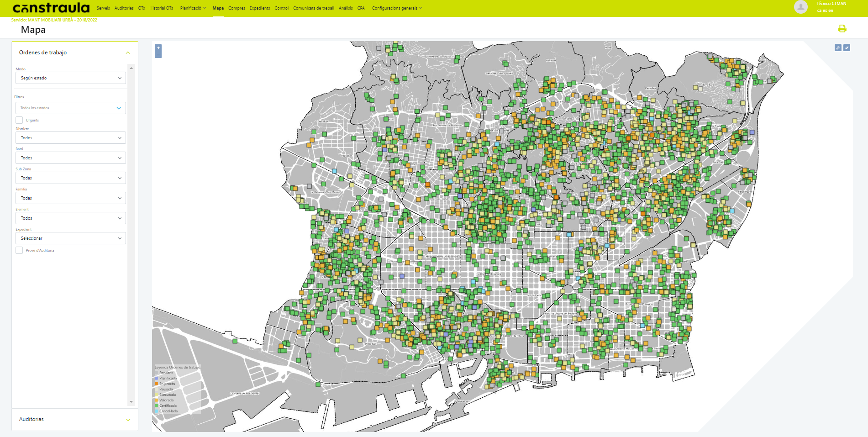Go to Historial OTs menu item
Viewport: 868px width, 437px height.
[x=161, y=8]
